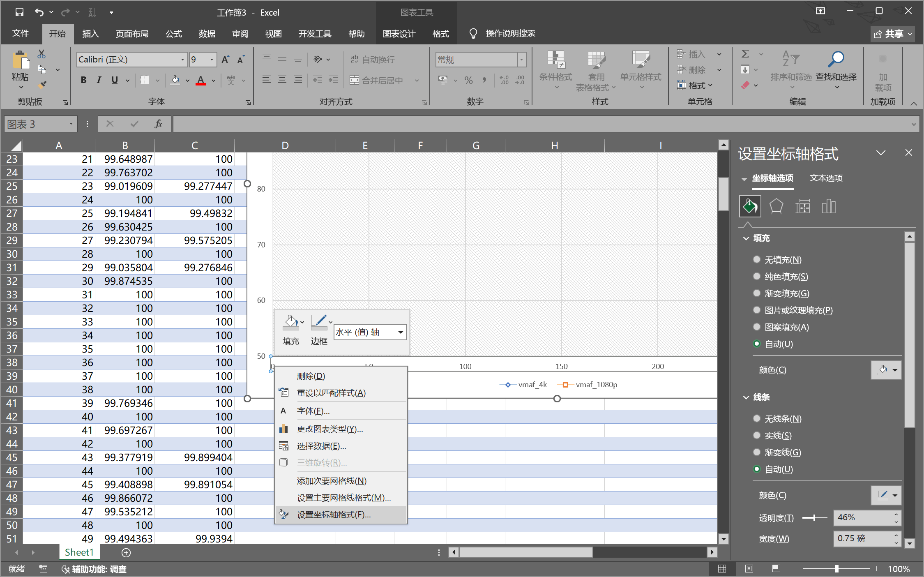This screenshot has width=924, height=577.
Task: Select Picture or texture fill option
Action: point(757,310)
